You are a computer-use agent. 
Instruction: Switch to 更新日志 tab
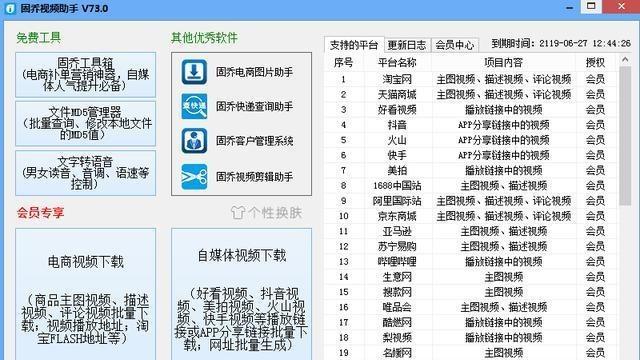[407, 45]
